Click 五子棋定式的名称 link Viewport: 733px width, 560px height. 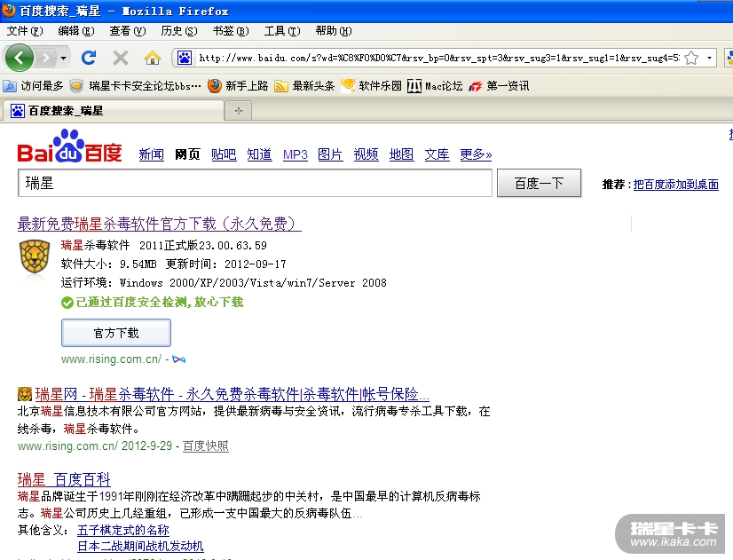point(123,530)
